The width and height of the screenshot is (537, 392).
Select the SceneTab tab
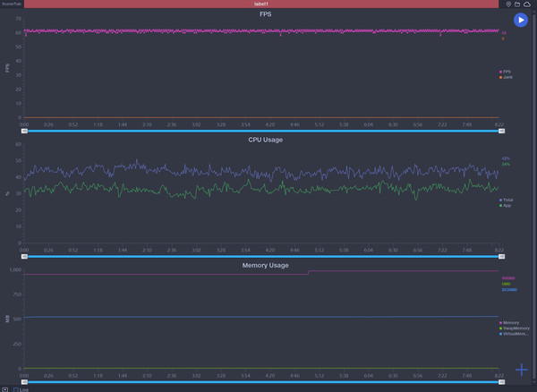[12, 4]
